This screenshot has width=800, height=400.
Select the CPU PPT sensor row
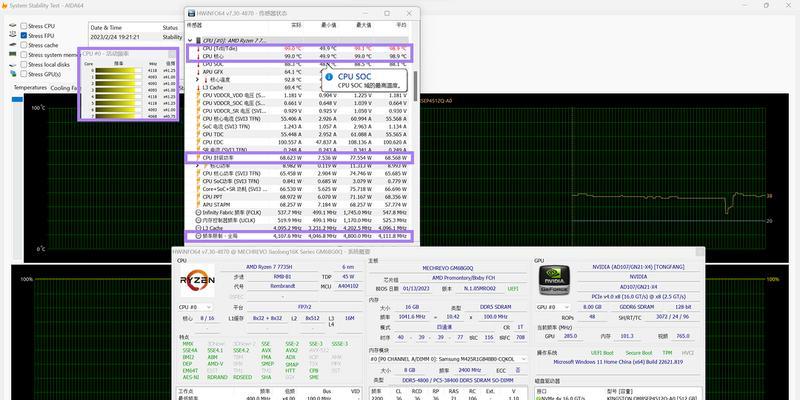[x=299, y=196]
